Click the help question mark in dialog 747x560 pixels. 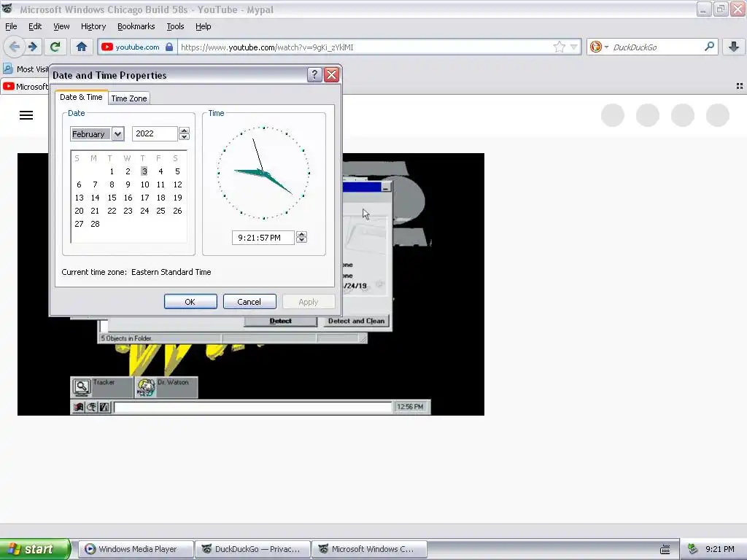click(314, 75)
